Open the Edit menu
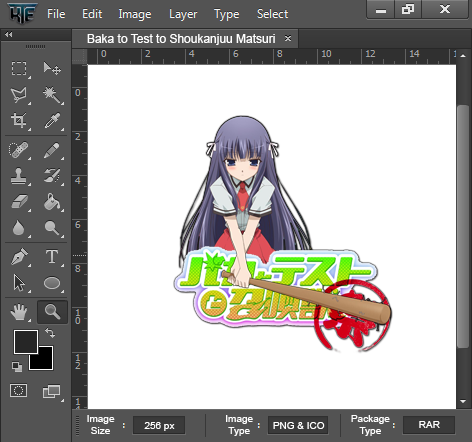 (x=92, y=14)
